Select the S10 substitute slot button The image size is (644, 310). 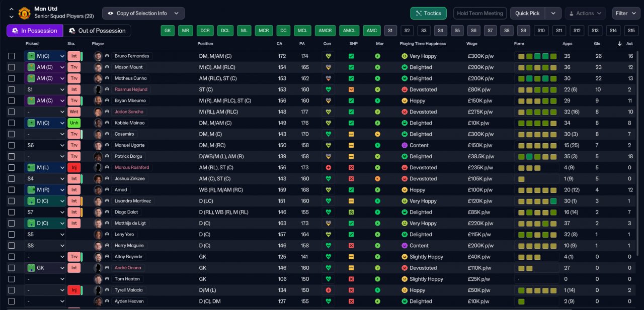(x=541, y=31)
